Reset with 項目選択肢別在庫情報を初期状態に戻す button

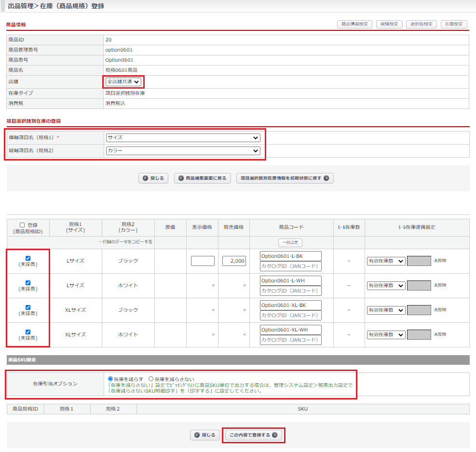(285, 178)
